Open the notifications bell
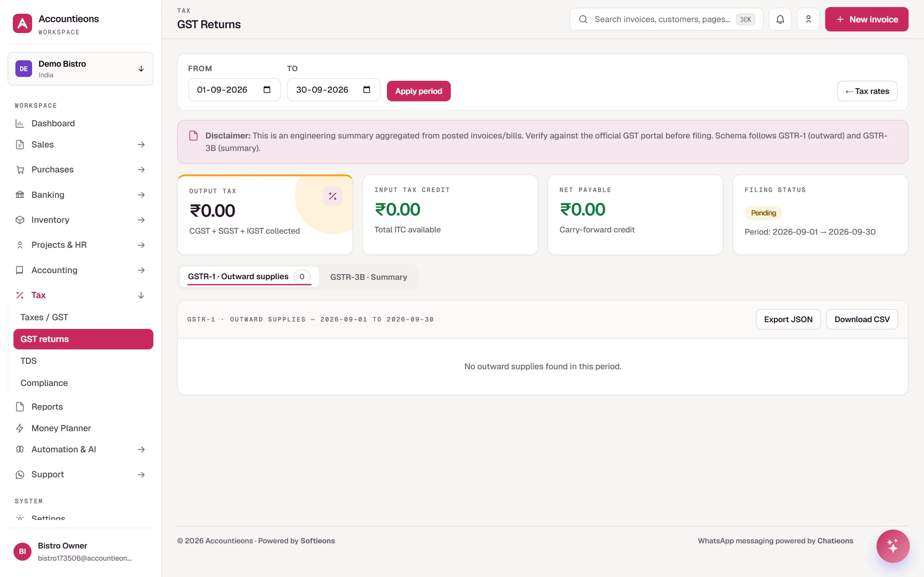 [x=780, y=20]
